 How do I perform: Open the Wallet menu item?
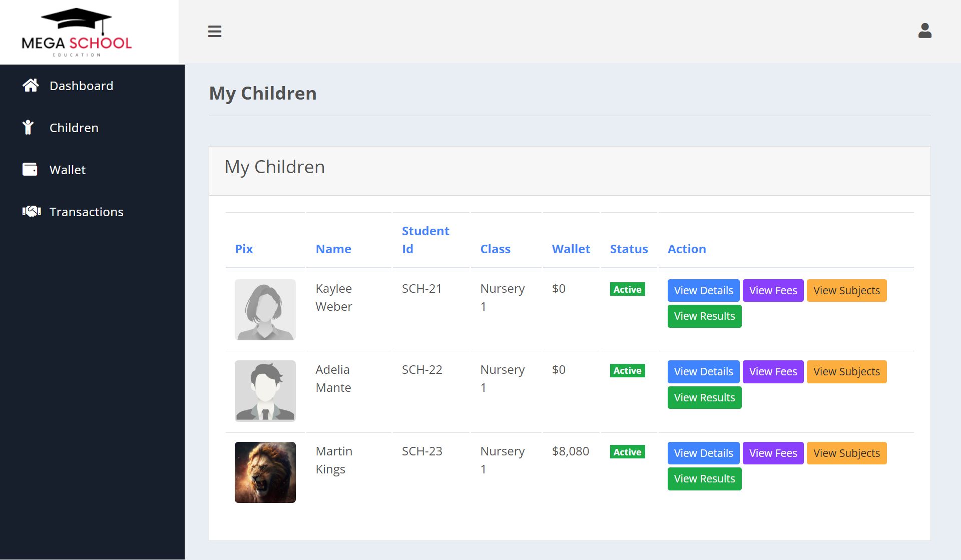coord(68,170)
